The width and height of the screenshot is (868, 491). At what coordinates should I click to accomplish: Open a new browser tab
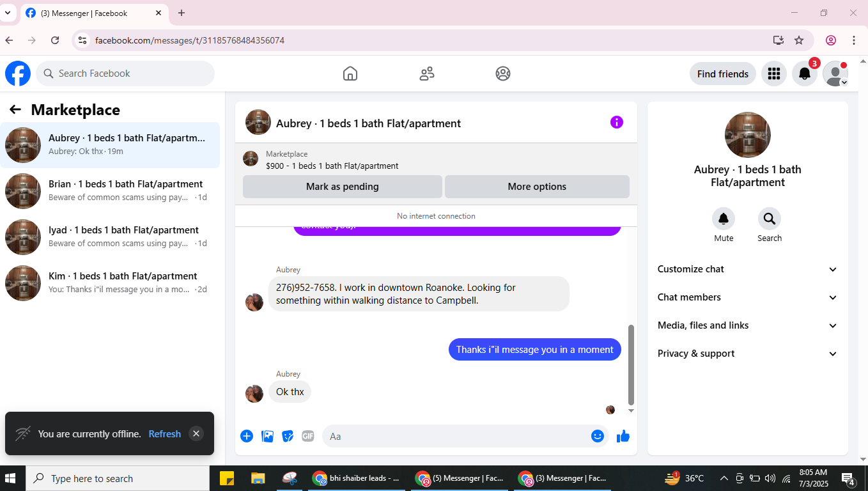182,13
